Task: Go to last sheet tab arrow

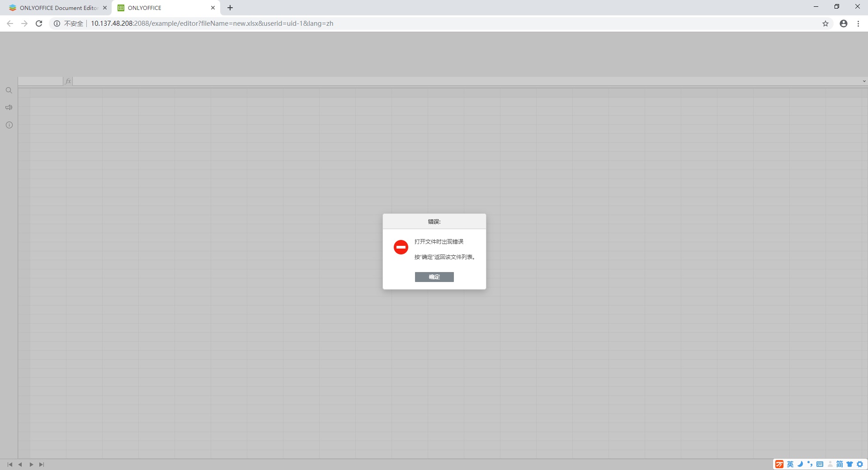Action: [42, 465]
